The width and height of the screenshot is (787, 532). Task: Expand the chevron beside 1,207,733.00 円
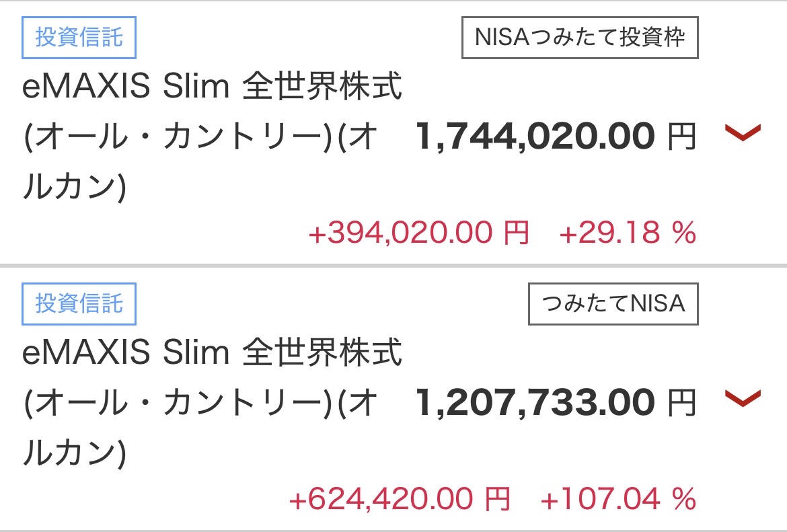(x=743, y=398)
